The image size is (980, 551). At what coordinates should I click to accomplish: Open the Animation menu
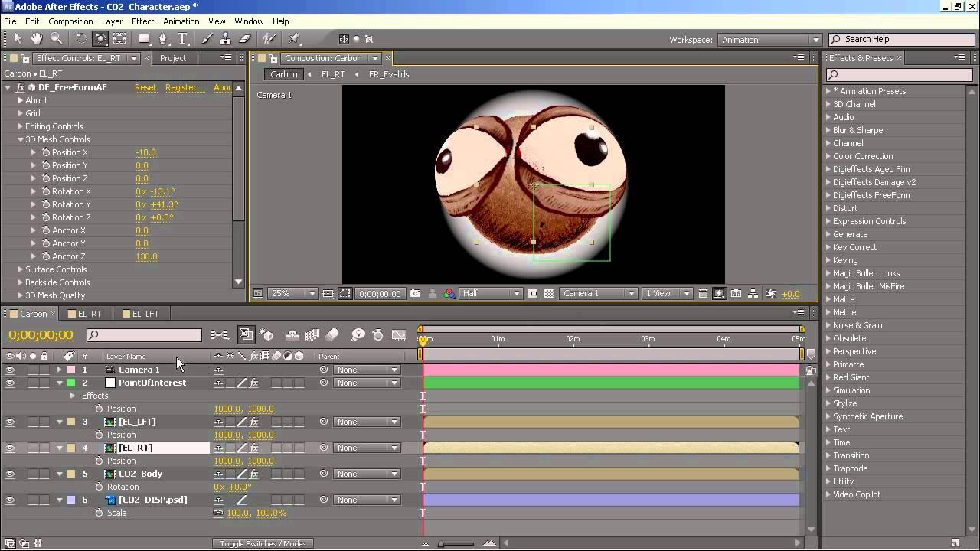click(181, 21)
